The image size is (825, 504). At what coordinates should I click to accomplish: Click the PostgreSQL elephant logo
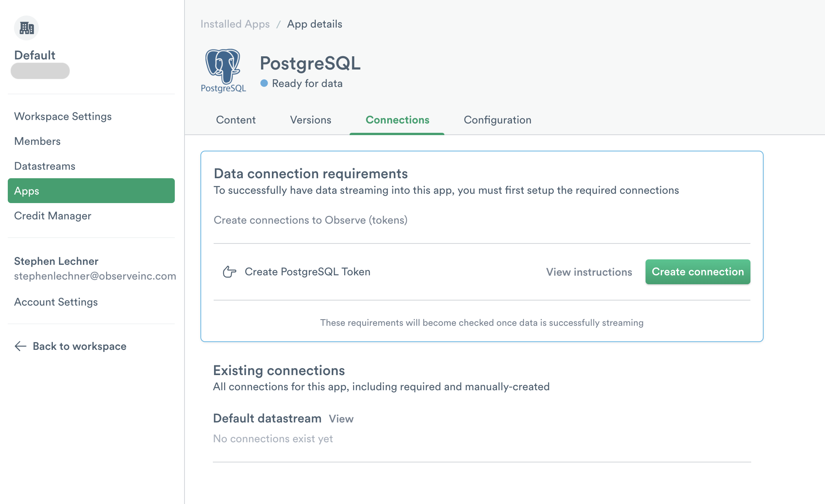click(x=223, y=71)
